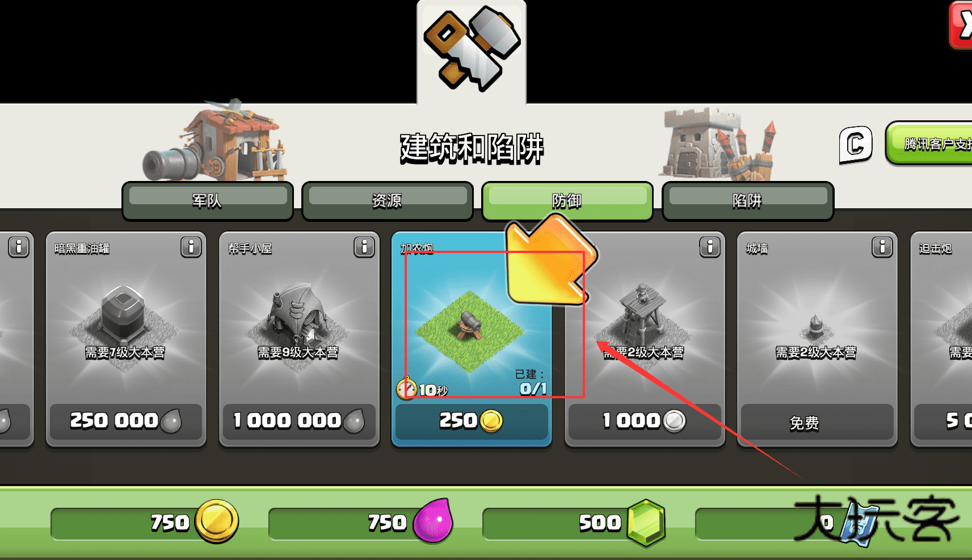Select the 加农炮 cannon card

tap(472, 339)
